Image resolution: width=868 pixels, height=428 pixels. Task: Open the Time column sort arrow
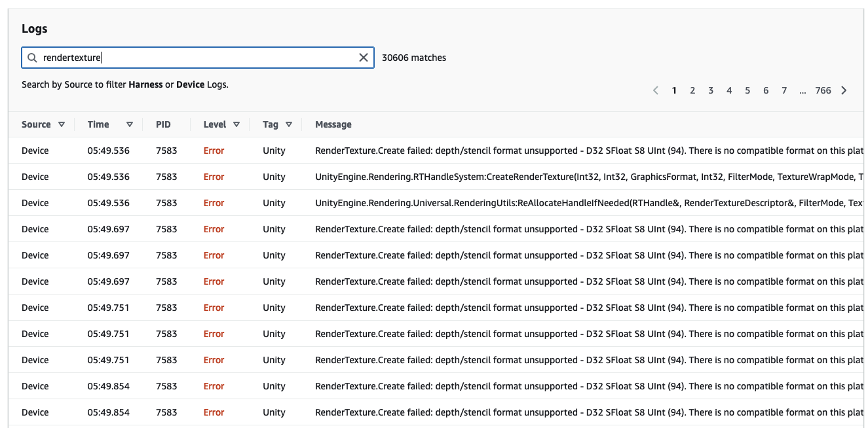coord(130,124)
